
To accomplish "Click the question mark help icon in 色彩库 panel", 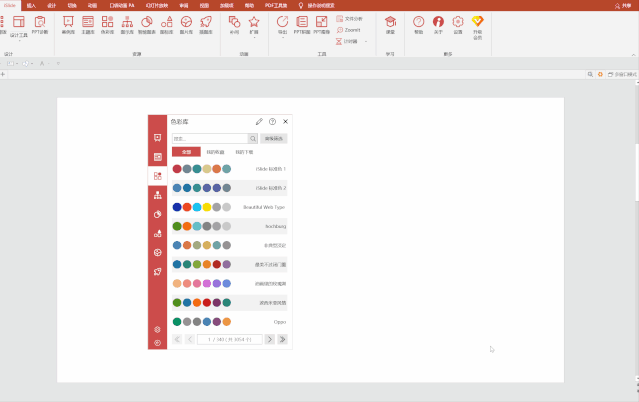I will [272, 121].
